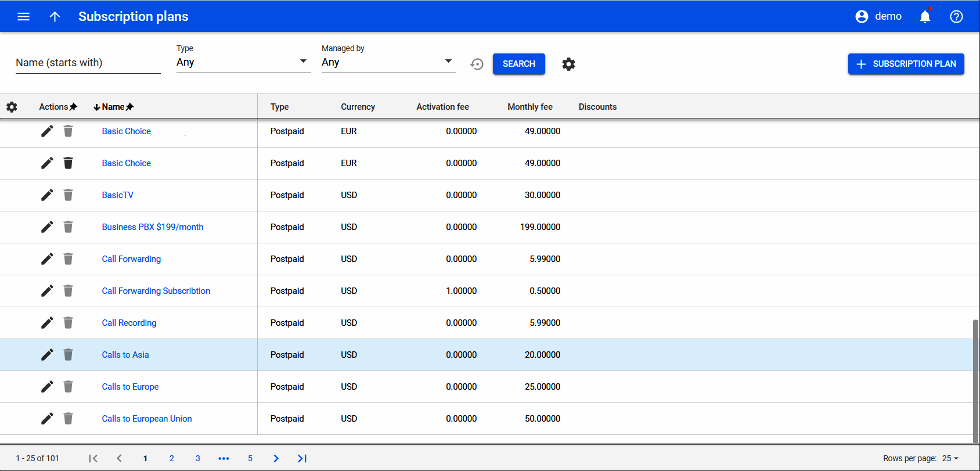Open the Calls to Europe plan link

[130, 387]
